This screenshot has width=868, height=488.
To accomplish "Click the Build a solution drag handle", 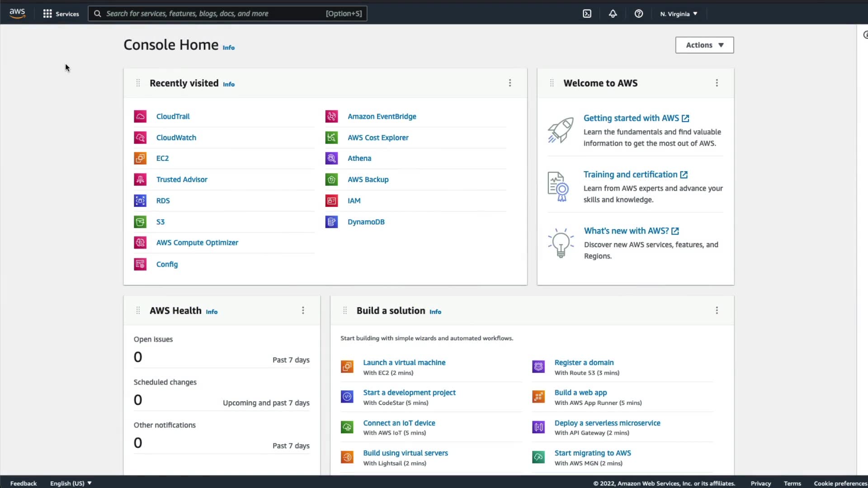I will pyautogui.click(x=345, y=310).
